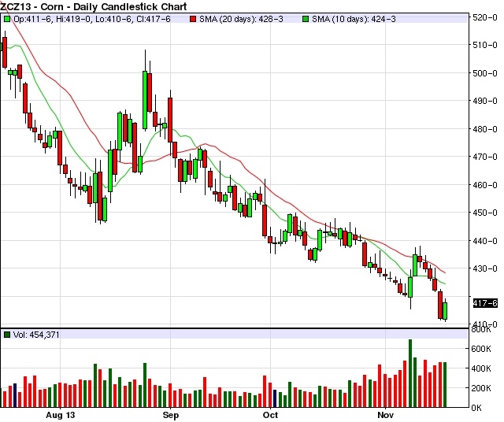Click the OHLC legend text 'Op:411-6, Hi:419-0, Lo:410-6, Cl:417-6'
The width and height of the screenshot is (504, 422).
point(92,19)
